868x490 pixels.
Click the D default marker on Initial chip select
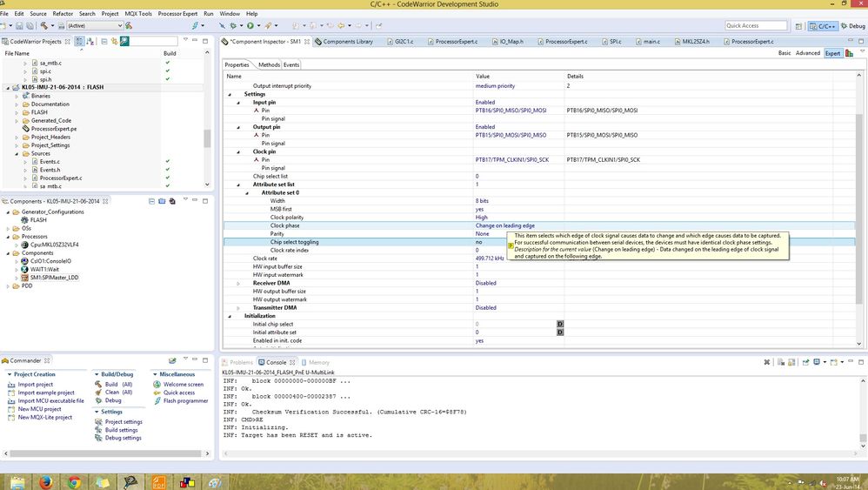559,324
